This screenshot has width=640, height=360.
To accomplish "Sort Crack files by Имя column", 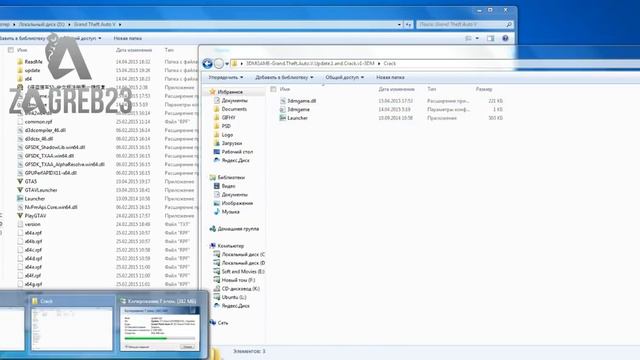I will click(285, 89).
